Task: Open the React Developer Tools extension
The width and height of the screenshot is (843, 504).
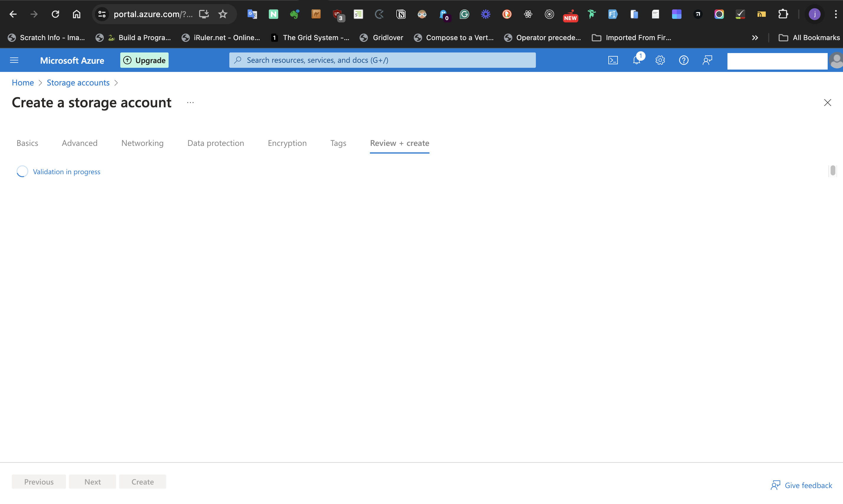Action: click(x=528, y=14)
